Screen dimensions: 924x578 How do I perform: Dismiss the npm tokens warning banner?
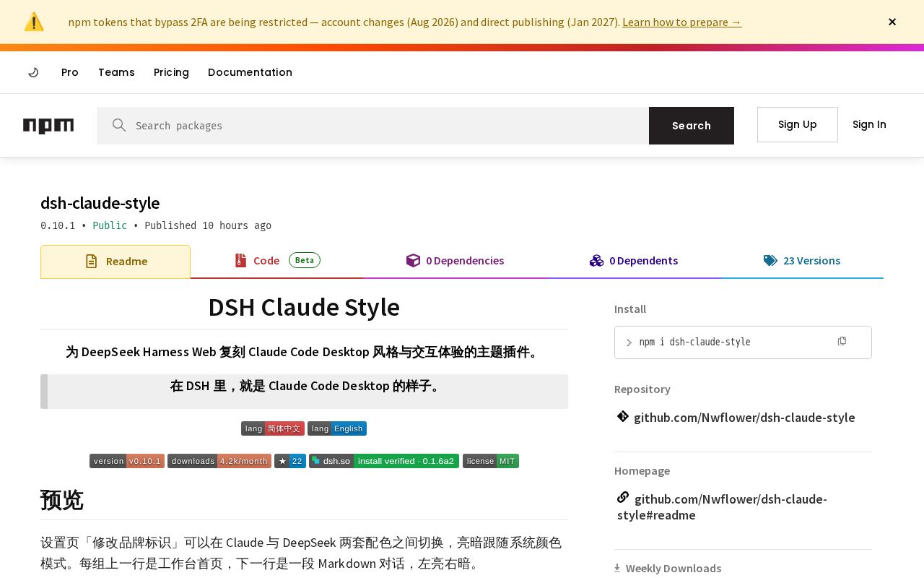892,22
